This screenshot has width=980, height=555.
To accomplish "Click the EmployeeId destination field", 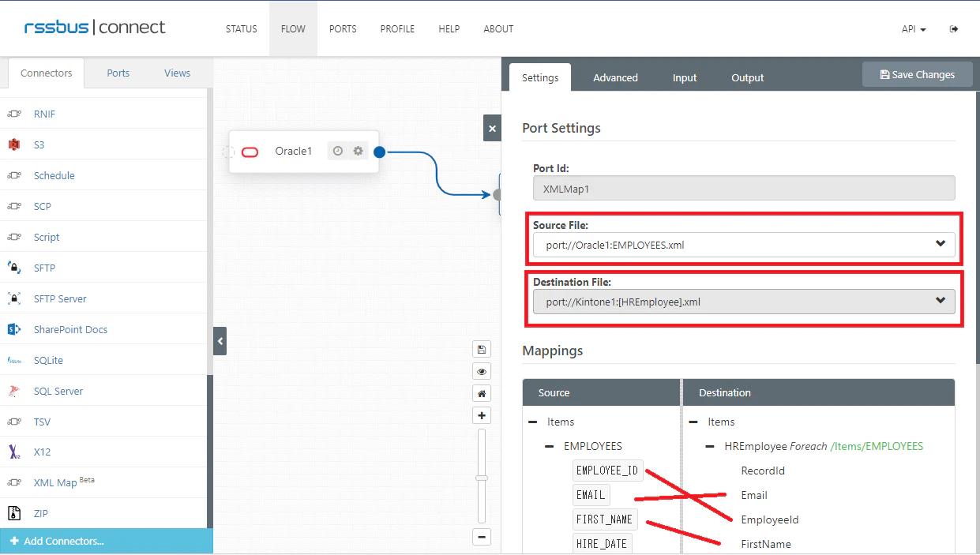I will 770,520.
